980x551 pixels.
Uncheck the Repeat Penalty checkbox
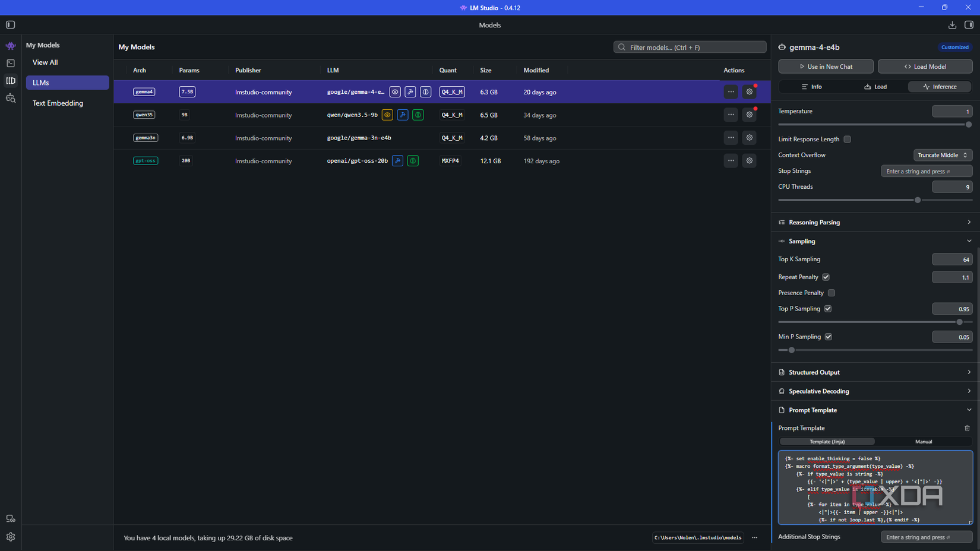point(826,277)
